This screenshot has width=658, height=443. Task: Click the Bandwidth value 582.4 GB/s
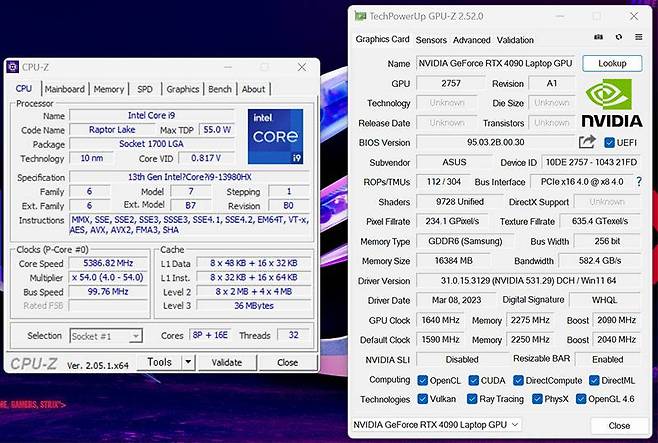599,261
